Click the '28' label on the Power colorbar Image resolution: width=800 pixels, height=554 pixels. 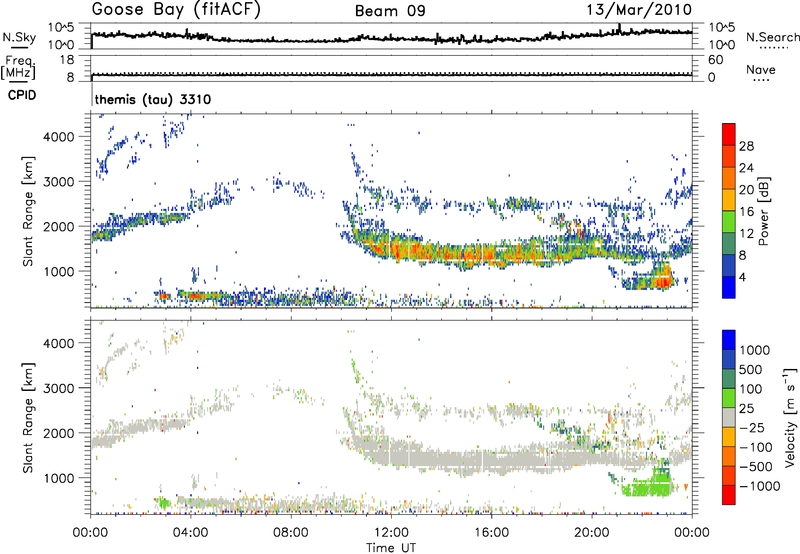[746, 146]
